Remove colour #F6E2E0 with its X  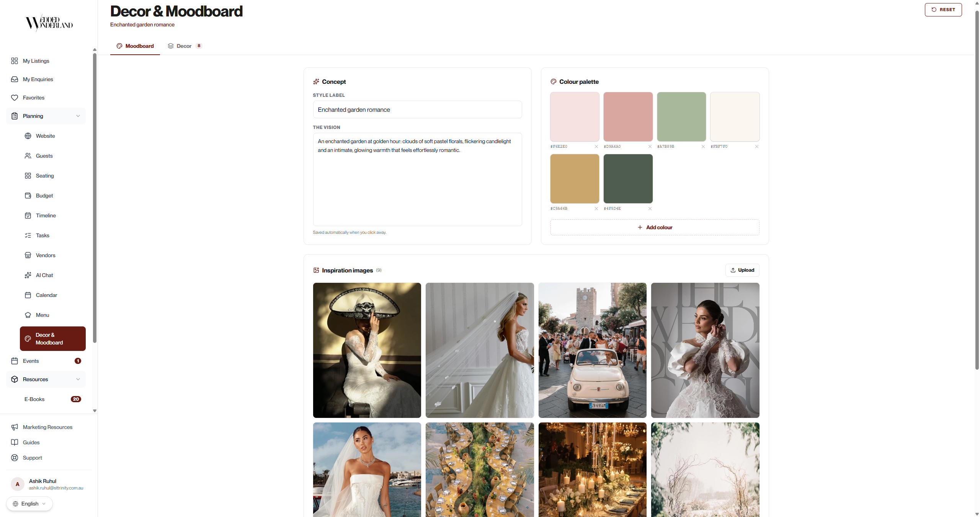[x=596, y=147]
